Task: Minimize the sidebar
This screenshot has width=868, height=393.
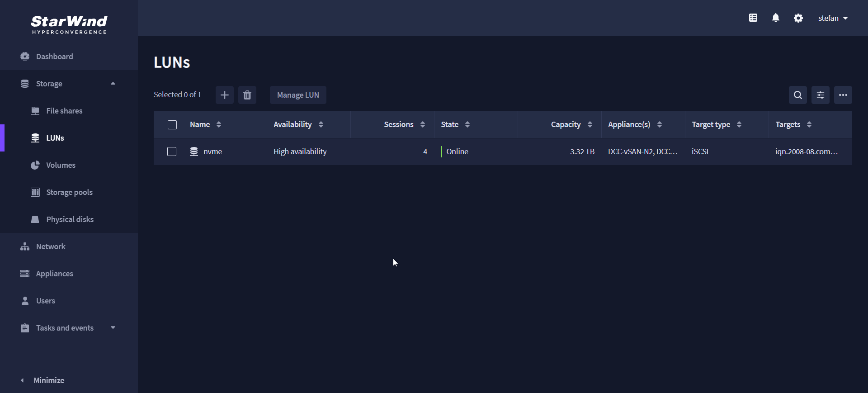Action: 49,380
